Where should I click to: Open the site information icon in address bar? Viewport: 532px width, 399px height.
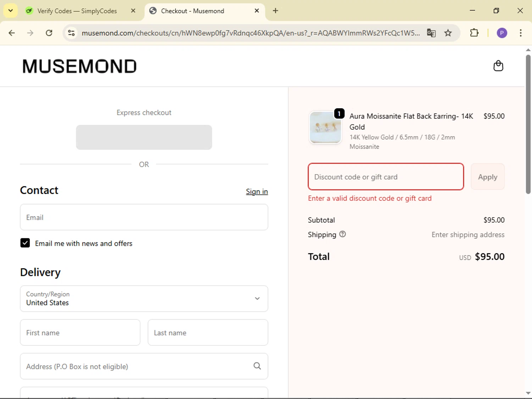[x=71, y=33]
